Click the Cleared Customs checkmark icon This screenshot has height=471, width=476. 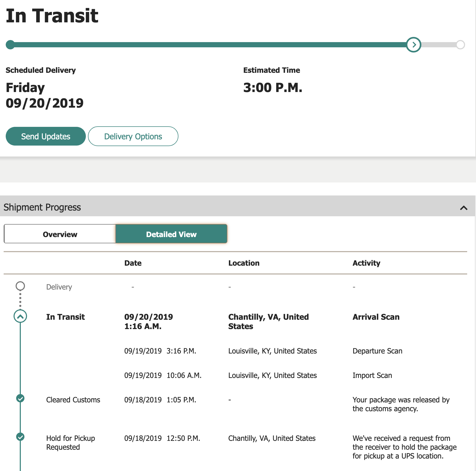pyautogui.click(x=20, y=398)
